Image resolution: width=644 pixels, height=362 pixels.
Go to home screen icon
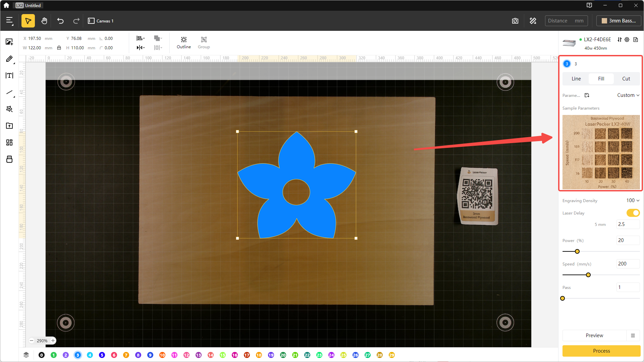pyautogui.click(x=6, y=5)
